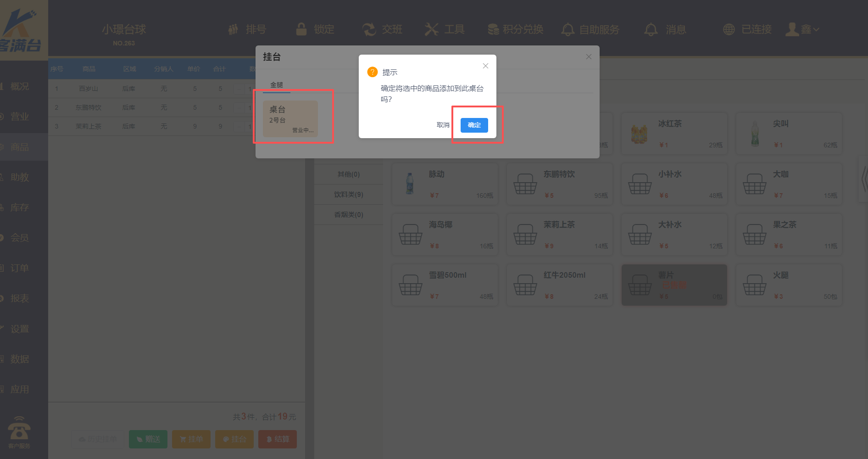Image resolution: width=868 pixels, height=459 pixels.
Task: Switch to the 金腿 tab
Action: click(x=276, y=85)
